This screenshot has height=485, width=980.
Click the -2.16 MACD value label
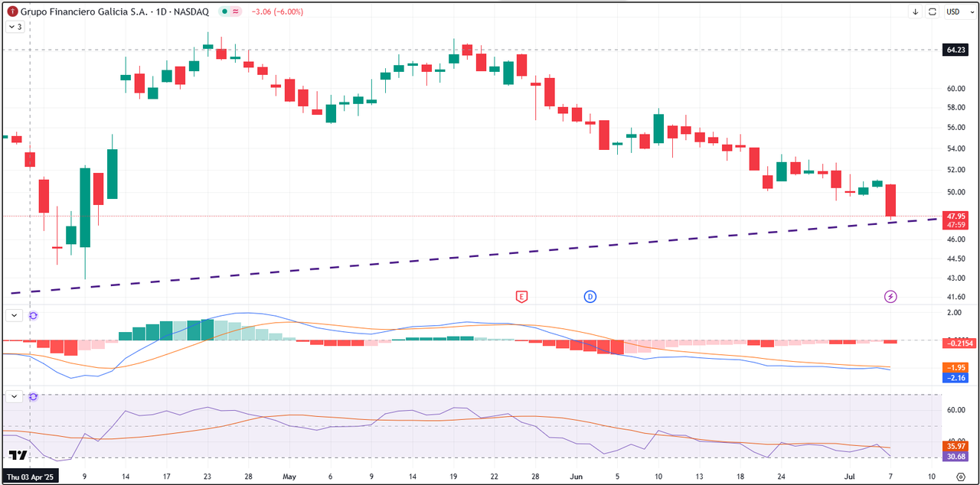click(957, 378)
